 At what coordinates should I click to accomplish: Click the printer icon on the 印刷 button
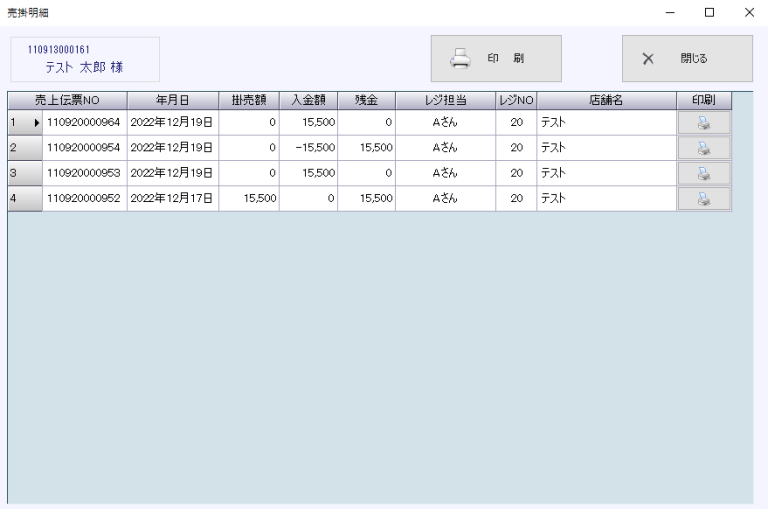tap(460, 59)
